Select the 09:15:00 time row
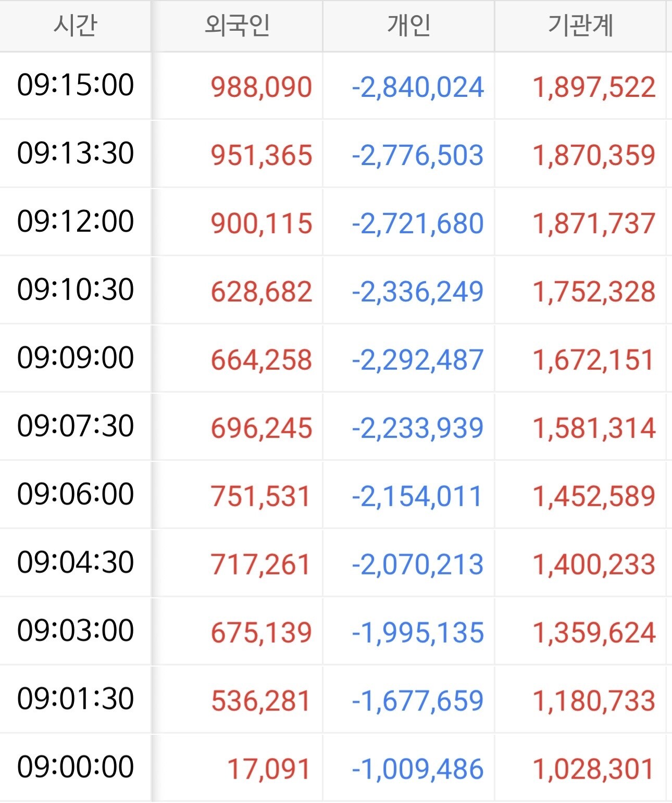The height and width of the screenshot is (803, 672). coord(76,85)
